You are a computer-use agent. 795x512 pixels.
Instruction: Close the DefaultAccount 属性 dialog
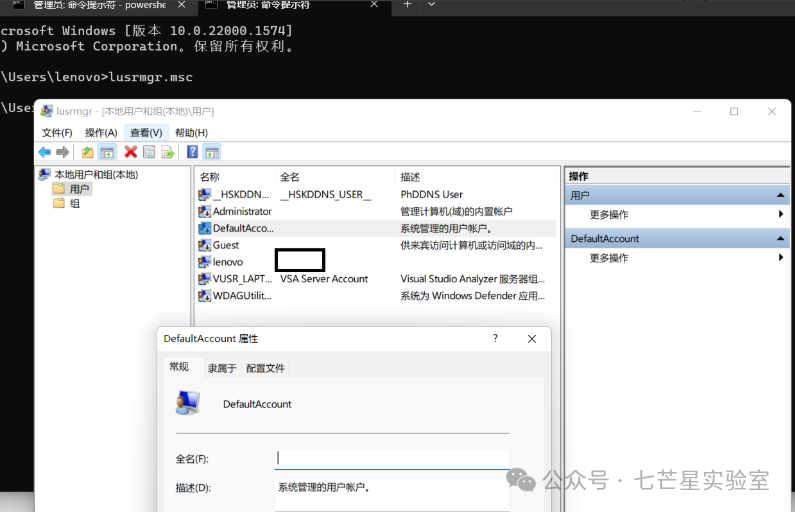[532, 339]
